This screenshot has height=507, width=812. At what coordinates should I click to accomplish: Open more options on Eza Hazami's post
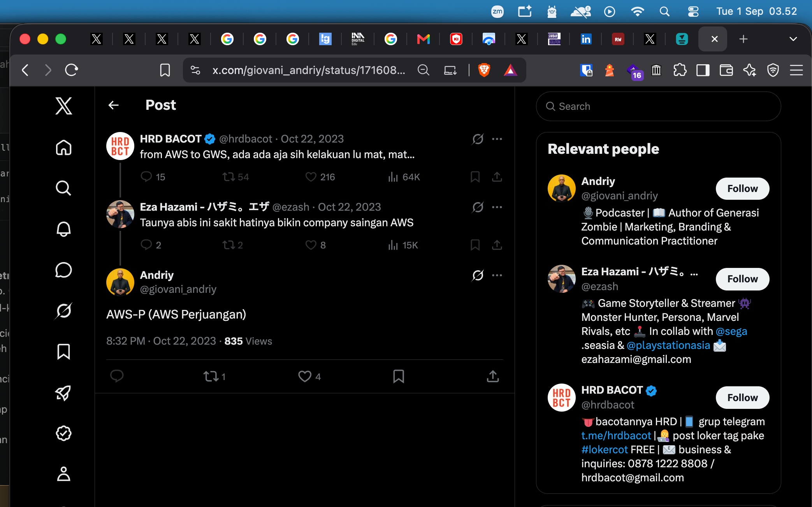click(497, 207)
